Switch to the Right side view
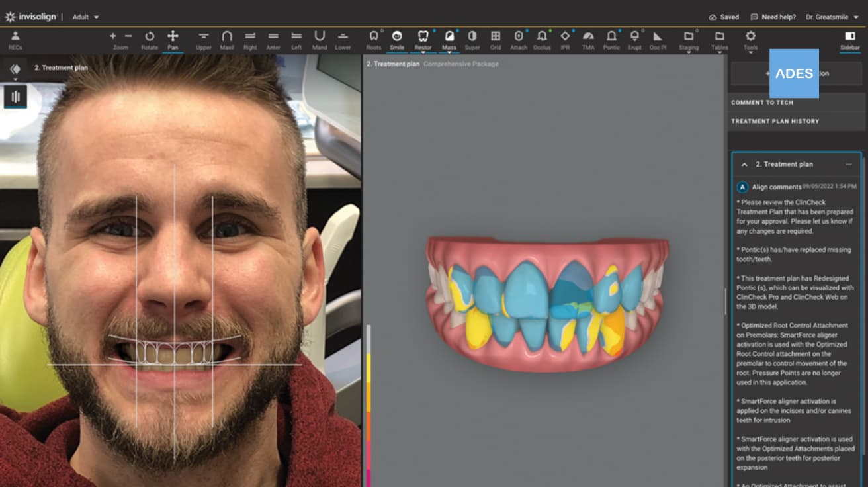Image resolution: width=868 pixels, height=487 pixels. [250, 40]
